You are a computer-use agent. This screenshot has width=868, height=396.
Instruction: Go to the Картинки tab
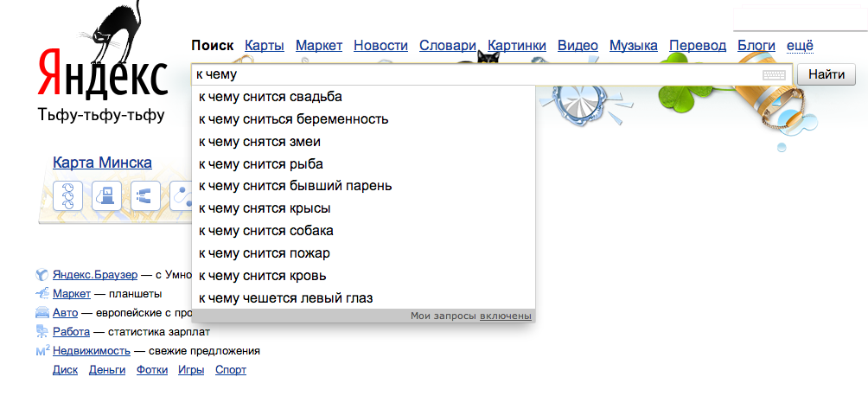click(x=517, y=46)
